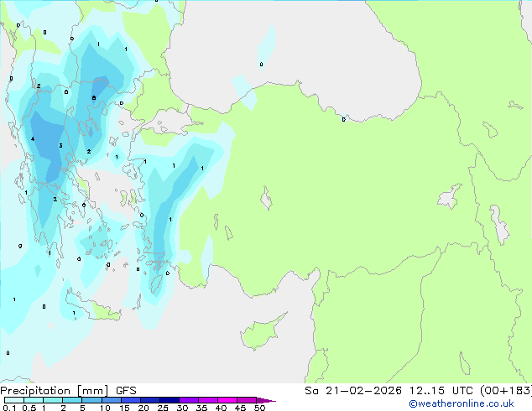The width and height of the screenshot is (532, 411).
Task: Pick the 35 to 40 mm legend swatch
Action: click(208, 400)
